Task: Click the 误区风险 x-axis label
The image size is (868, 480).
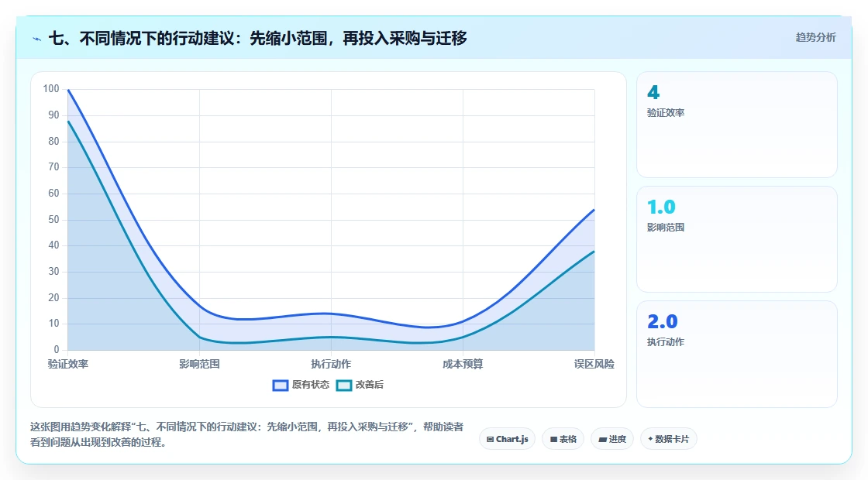Action: (x=594, y=364)
